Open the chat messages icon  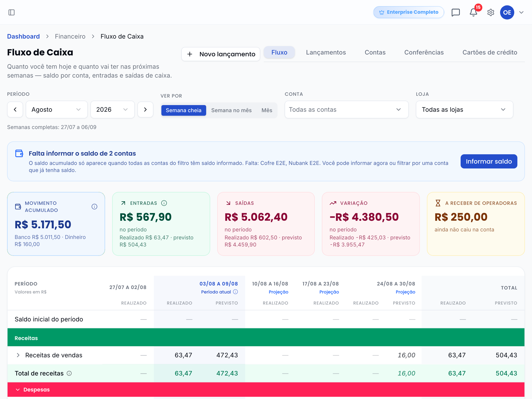tap(456, 12)
